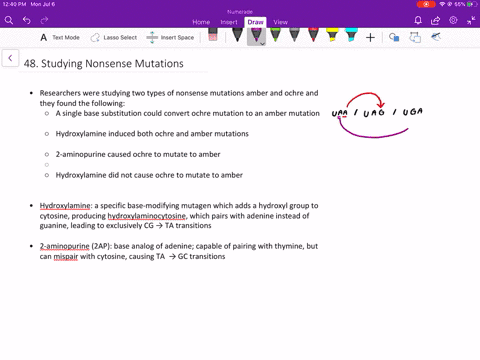
Task: Open the View tab
Action: click(x=280, y=22)
